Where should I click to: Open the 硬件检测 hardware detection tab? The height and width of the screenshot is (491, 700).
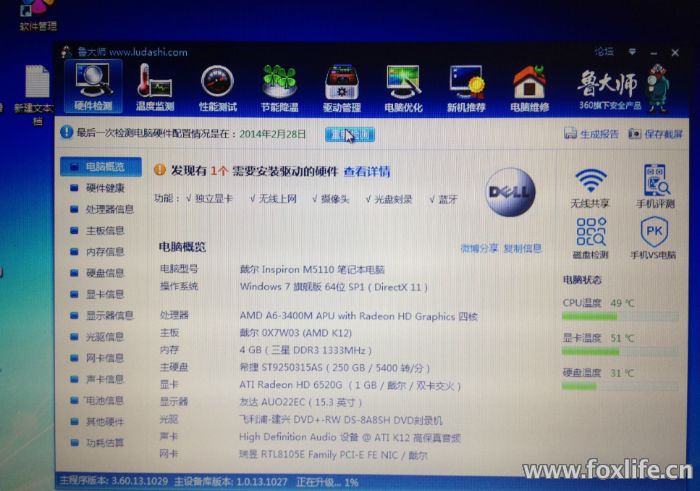point(93,86)
